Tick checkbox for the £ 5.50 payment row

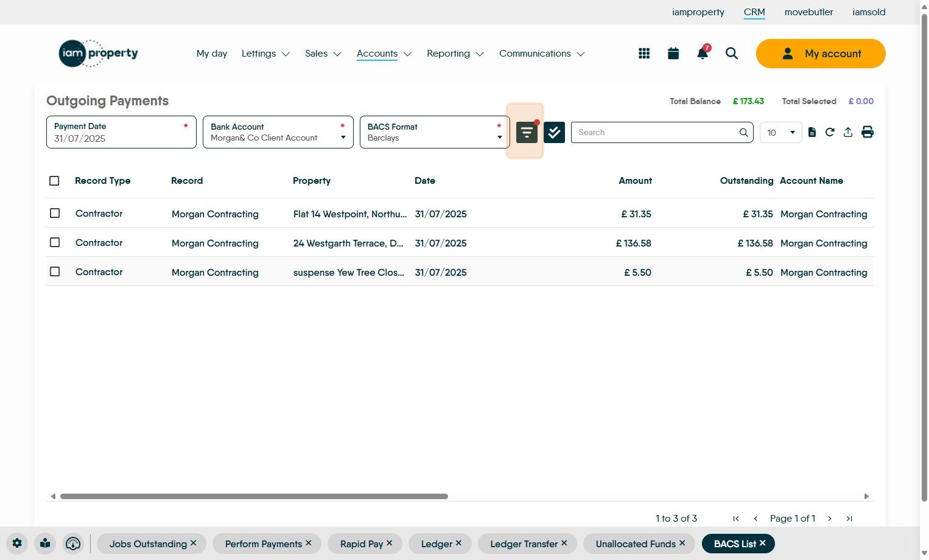point(55,271)
